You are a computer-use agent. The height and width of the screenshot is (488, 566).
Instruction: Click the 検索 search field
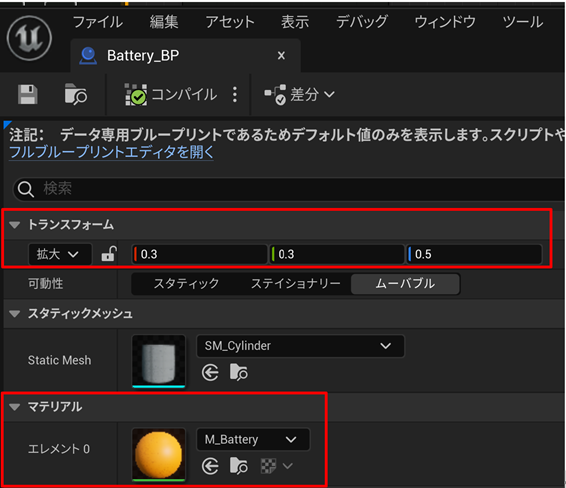point(289,189)
